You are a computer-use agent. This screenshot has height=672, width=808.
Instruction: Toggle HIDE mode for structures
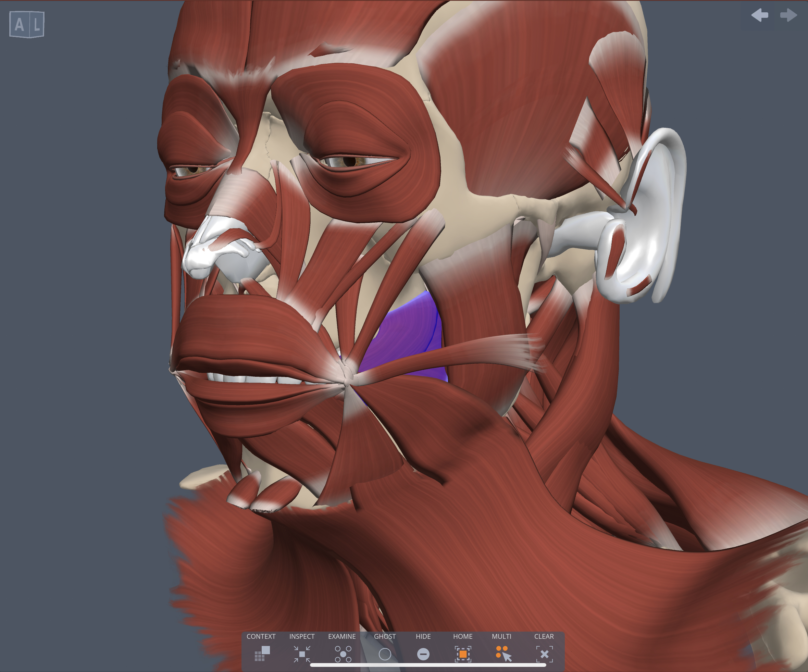[423, 654]
